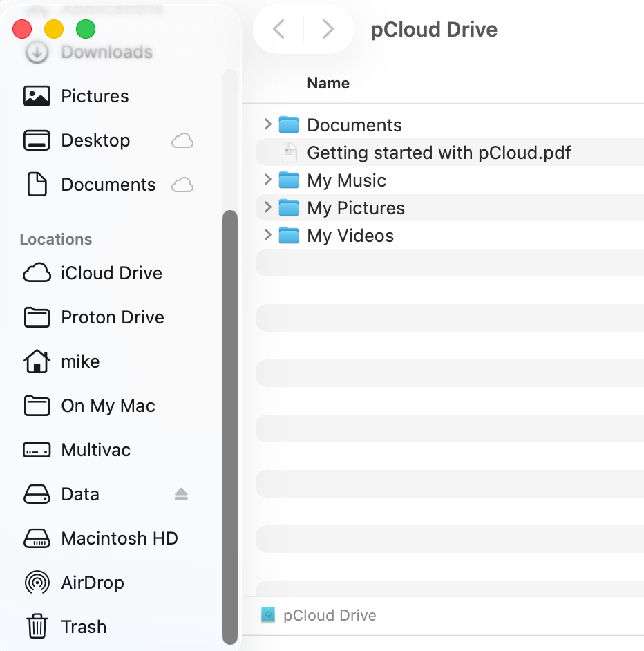This screenshot has height=651, width=644.
Task: Expand the My Music folder chevron
Action: coord(268,180)
